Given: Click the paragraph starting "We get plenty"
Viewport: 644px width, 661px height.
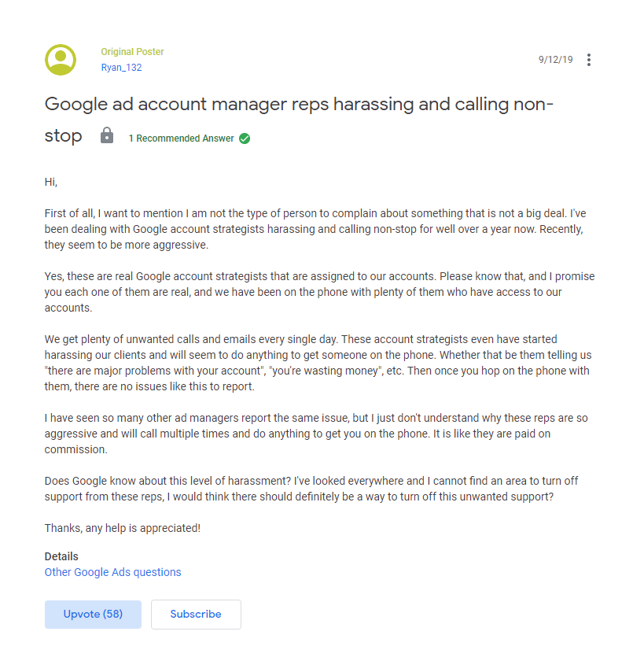Looking at the screenshot, I should (318, 363).
